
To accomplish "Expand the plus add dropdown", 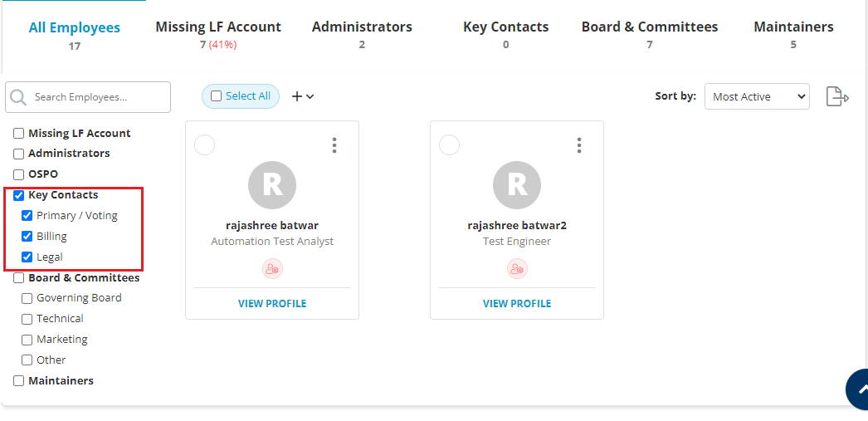I will (x=303, y=96).
